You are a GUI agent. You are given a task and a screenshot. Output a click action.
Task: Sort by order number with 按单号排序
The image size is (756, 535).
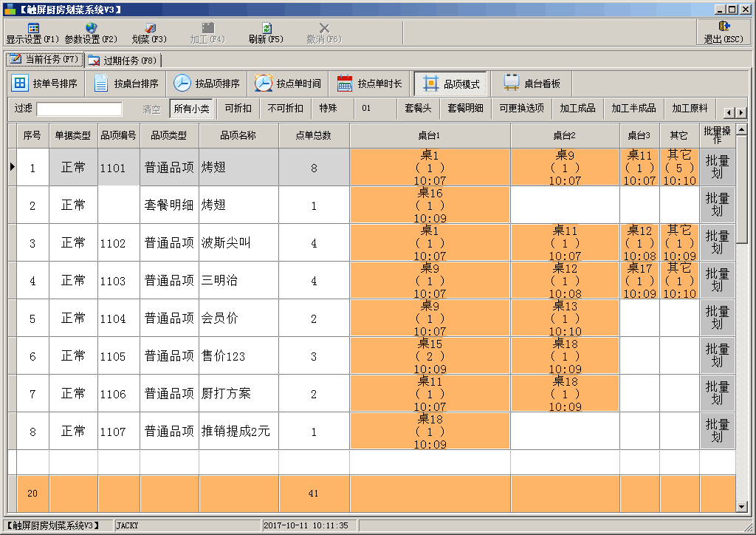(x=46, y=84)
